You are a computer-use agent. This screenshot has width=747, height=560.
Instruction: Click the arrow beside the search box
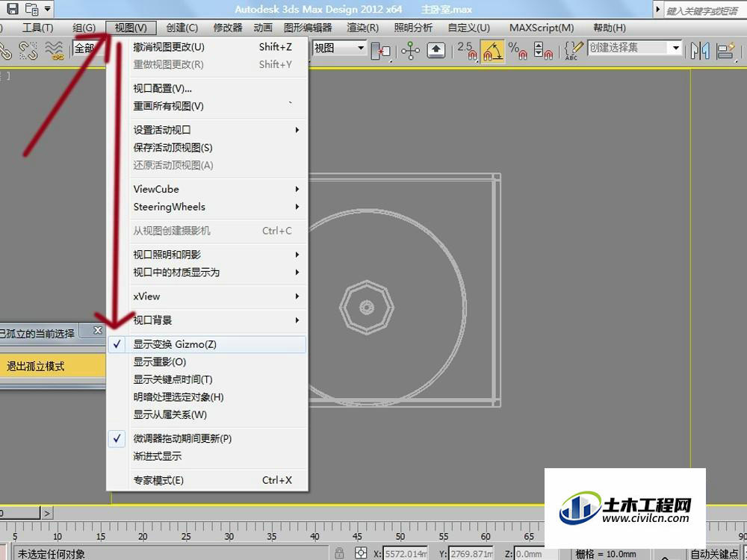658,10
